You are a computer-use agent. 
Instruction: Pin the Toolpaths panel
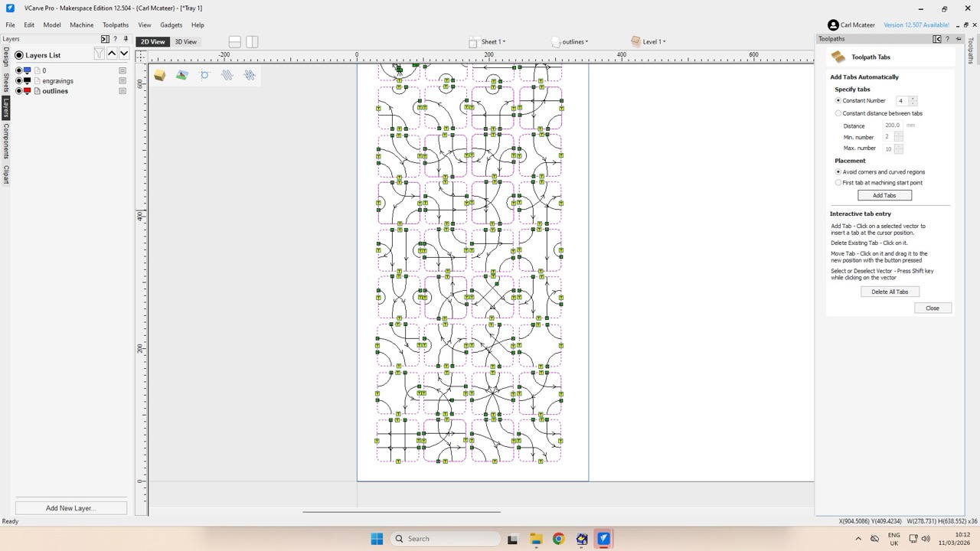coord(959,39)
